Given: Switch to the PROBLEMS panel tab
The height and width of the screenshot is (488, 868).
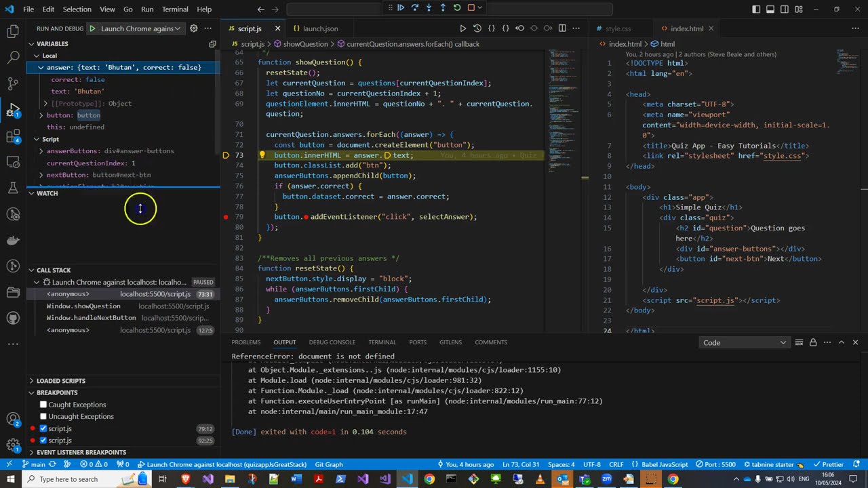Looking at the screenshot, I should [246, 342].
